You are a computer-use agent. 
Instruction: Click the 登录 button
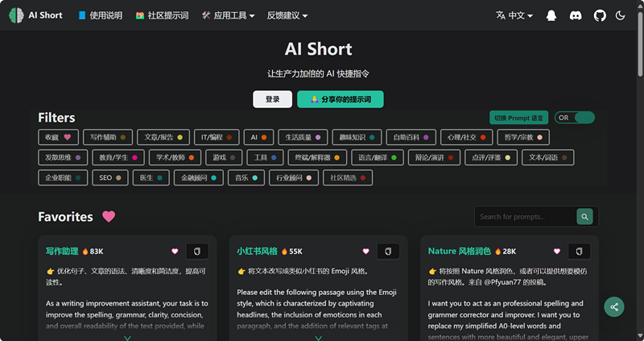272,99
